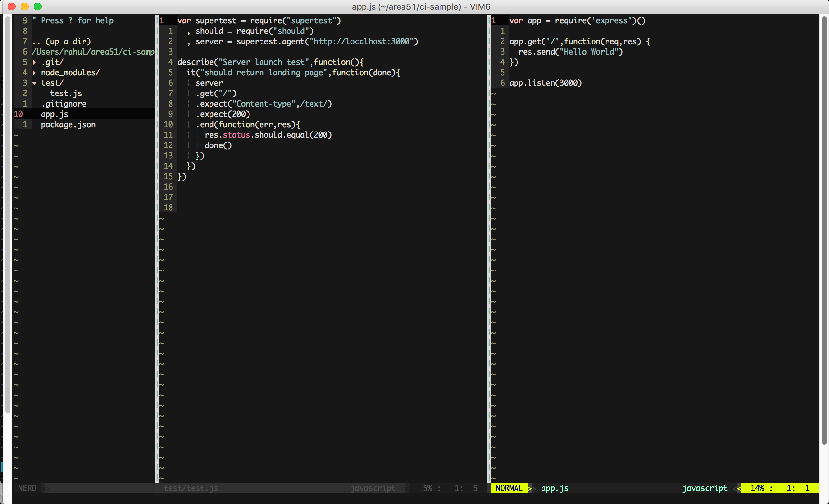
Task: Click the NERD label in left statusline
Action: (27, 488)
